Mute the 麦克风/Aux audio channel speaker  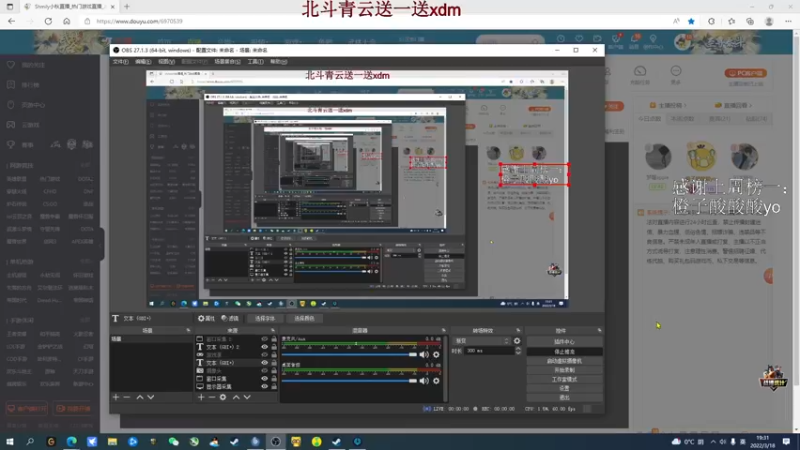(x=424, y=355)
